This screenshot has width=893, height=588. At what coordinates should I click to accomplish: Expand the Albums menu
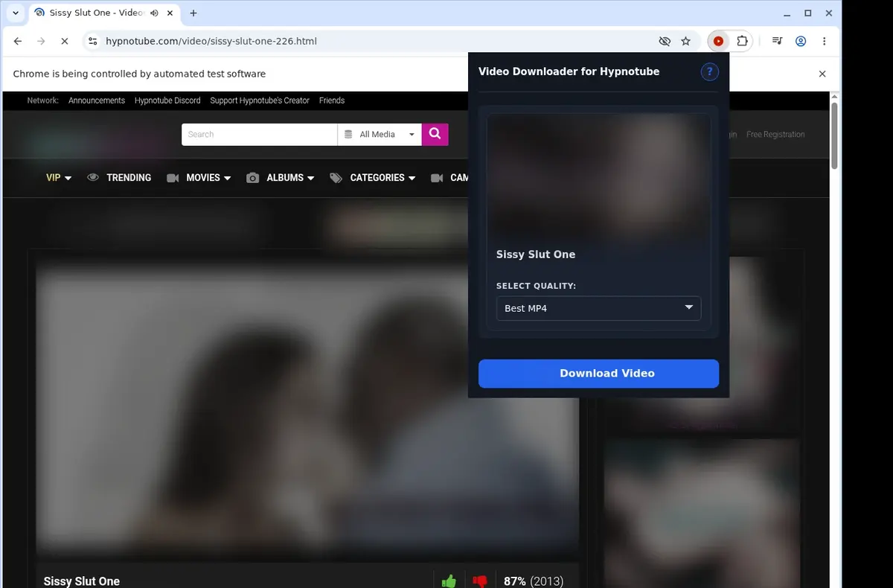coord(281,178)
